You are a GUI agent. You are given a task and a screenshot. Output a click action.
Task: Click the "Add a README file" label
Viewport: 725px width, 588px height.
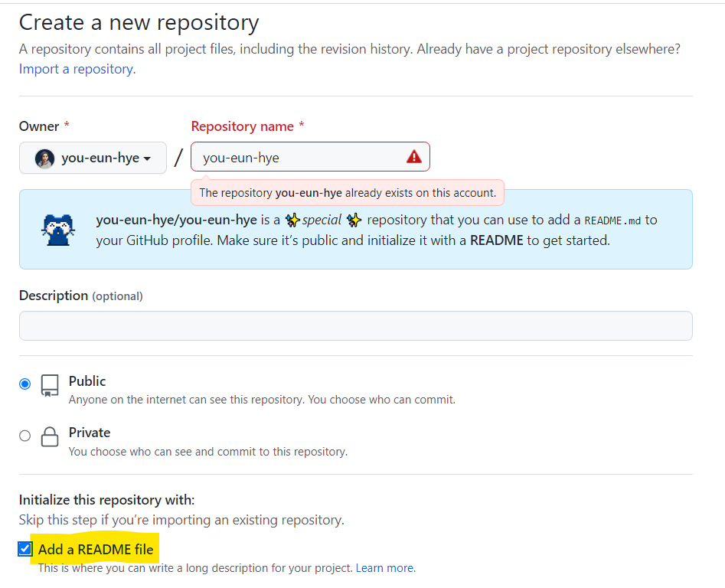pos(96,549)
